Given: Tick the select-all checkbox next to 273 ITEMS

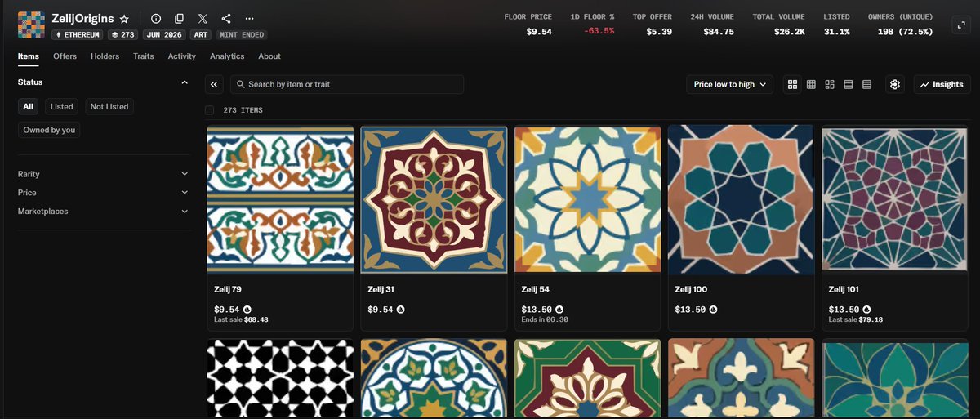Looking at the screenshot, I should tap(210, 109).
